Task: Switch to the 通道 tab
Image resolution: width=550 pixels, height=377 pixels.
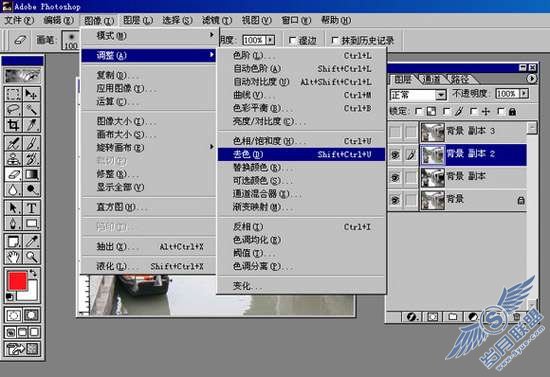Action: point(432,79)
